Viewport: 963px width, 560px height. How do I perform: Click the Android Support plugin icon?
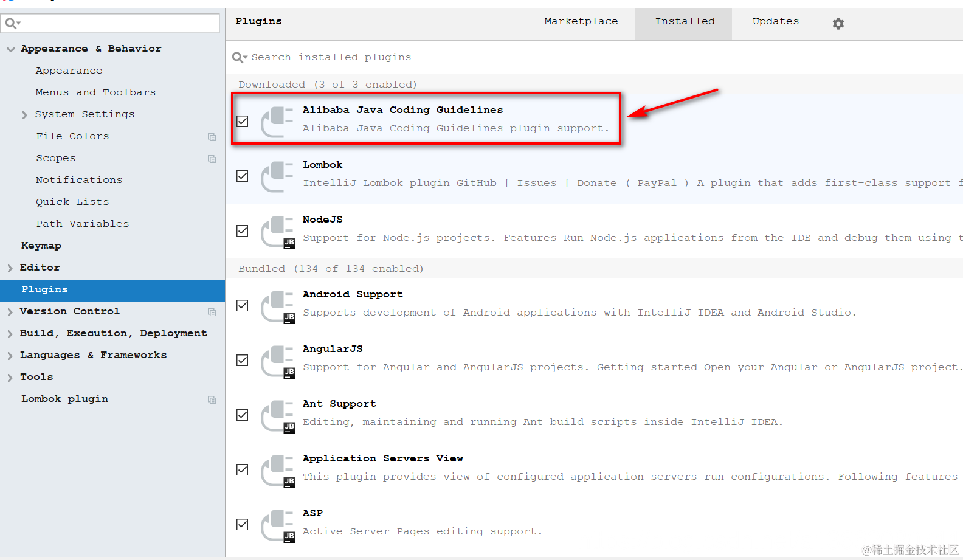(277, 306)
